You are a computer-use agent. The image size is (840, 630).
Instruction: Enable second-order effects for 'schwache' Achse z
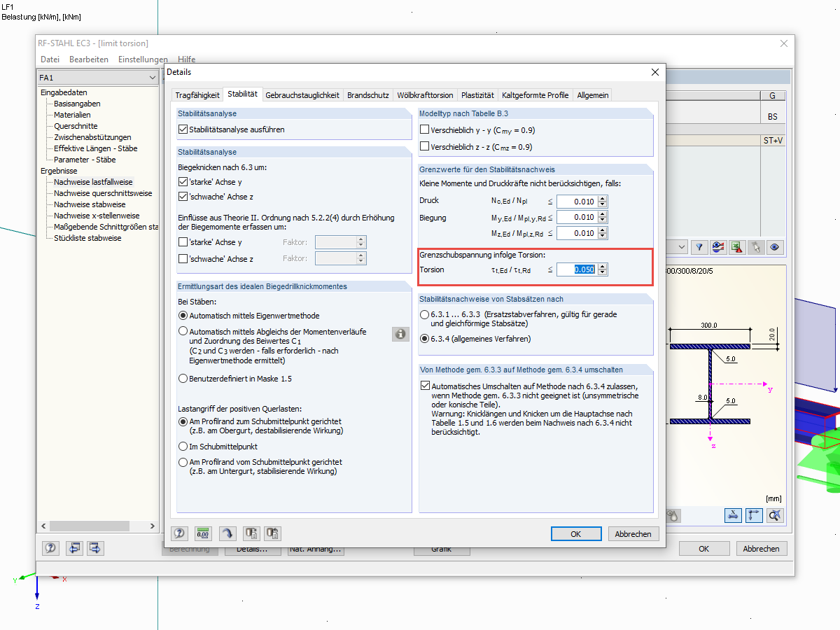click(183, 259)
